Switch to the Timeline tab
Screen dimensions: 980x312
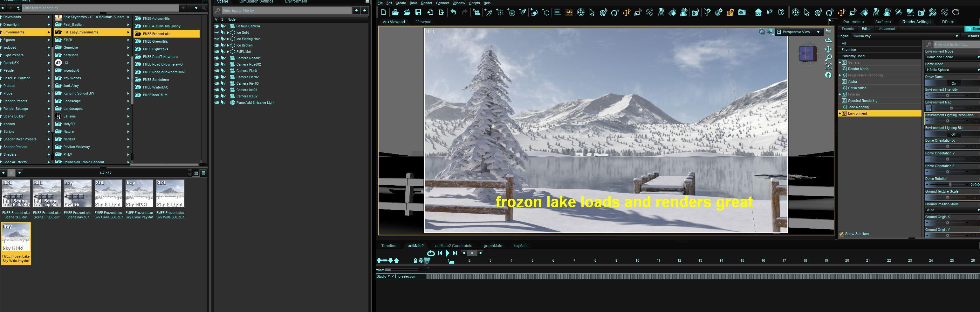[x=388, y=246]
